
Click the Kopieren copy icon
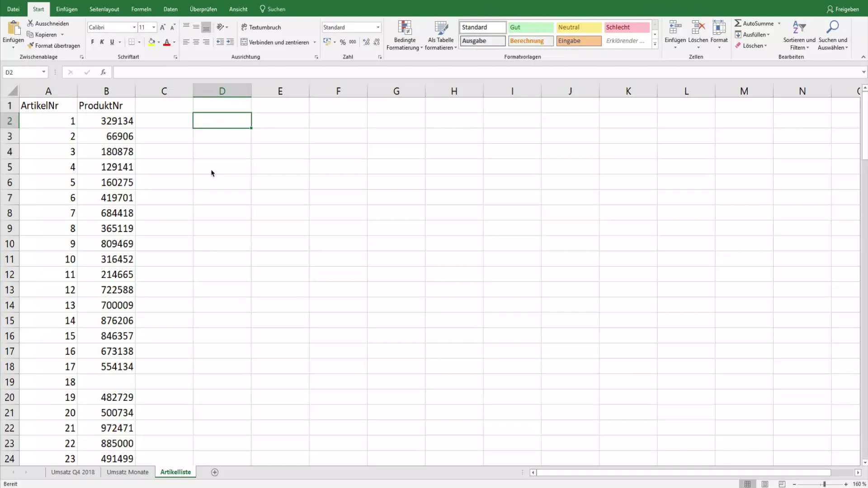click(x=30, y=34)
